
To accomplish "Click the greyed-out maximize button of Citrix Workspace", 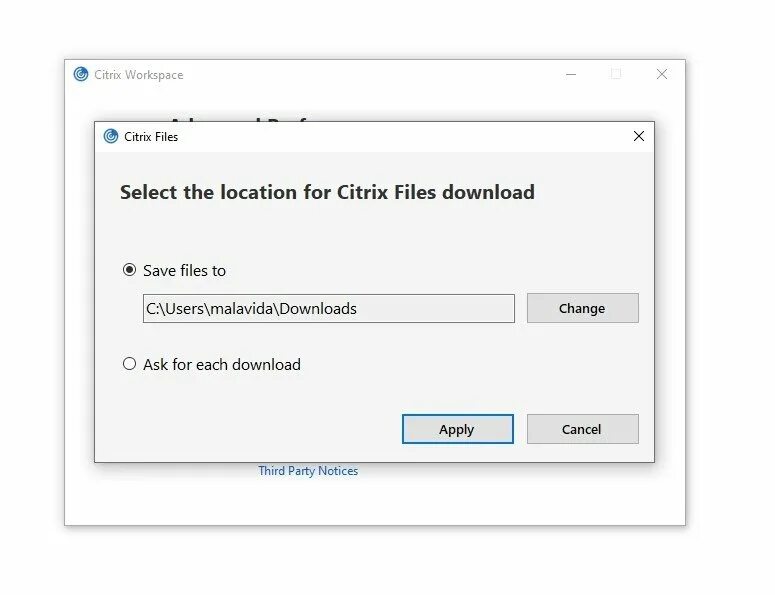I will point(616,74).
